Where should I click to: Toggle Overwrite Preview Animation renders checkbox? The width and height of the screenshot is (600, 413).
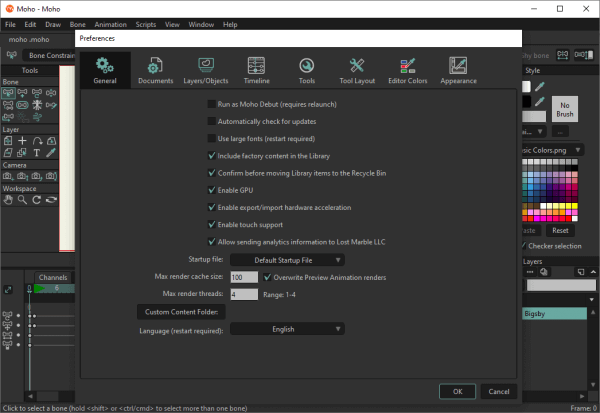coord(267,278)
